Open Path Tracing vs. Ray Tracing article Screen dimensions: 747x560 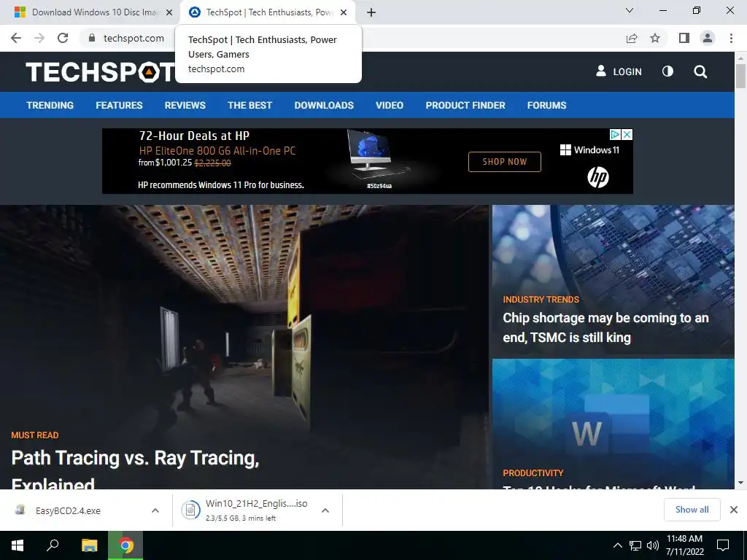tap(135, 470)
